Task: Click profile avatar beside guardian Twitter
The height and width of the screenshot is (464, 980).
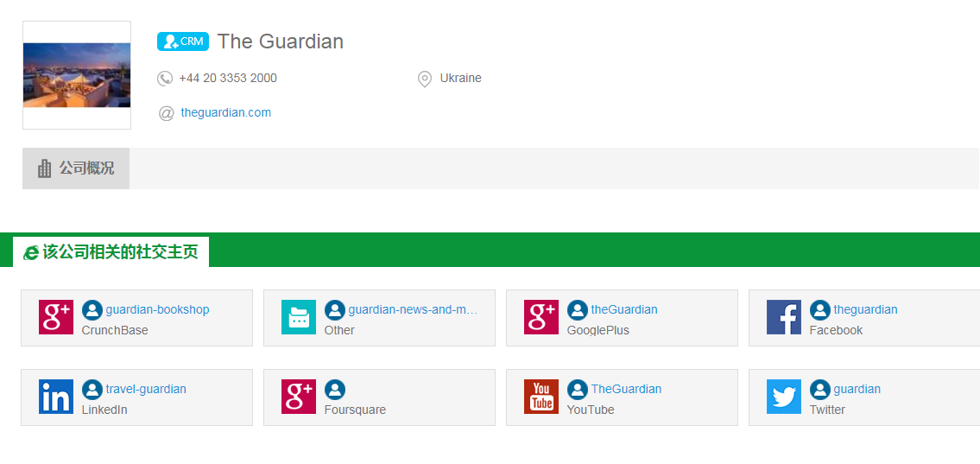Action: point(820,390)
